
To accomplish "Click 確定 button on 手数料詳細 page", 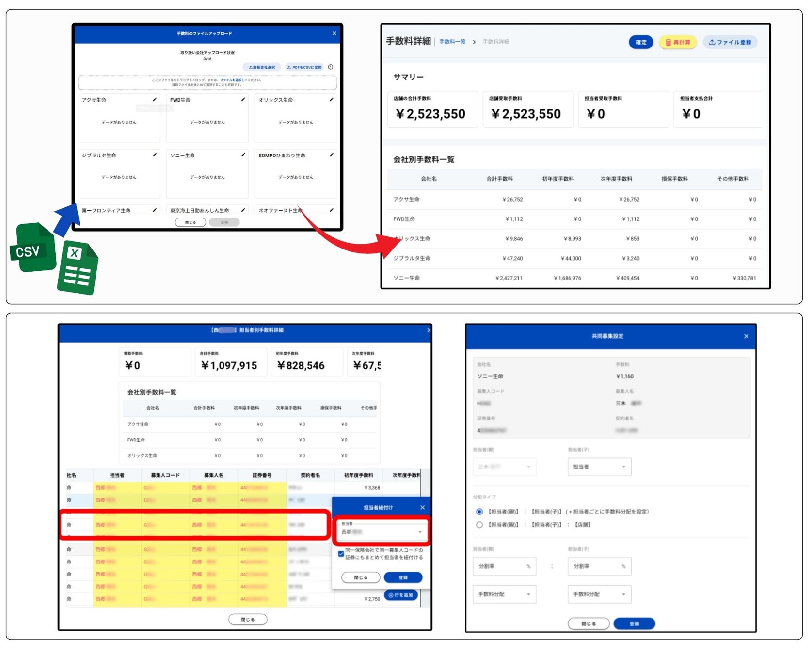I will tap(641, 42).
